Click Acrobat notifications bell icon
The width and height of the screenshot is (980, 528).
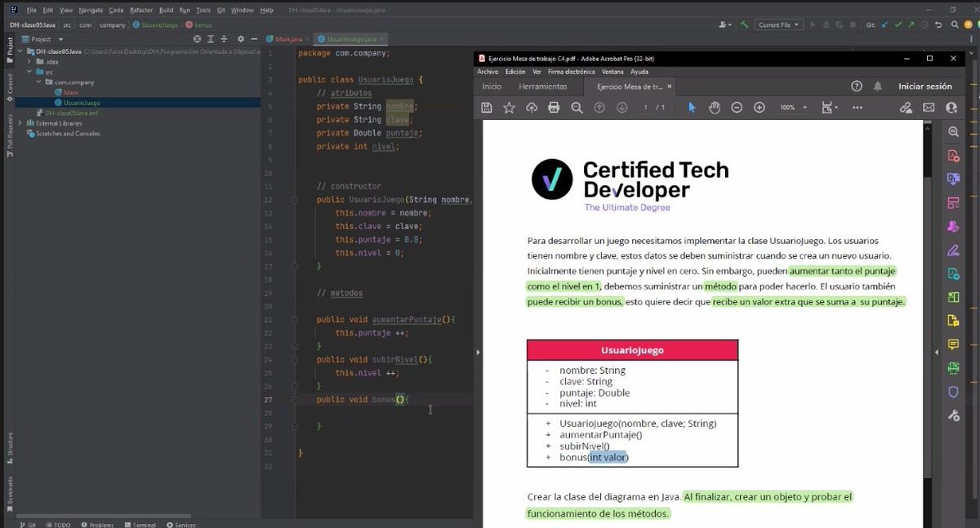[x=878, y=87]
